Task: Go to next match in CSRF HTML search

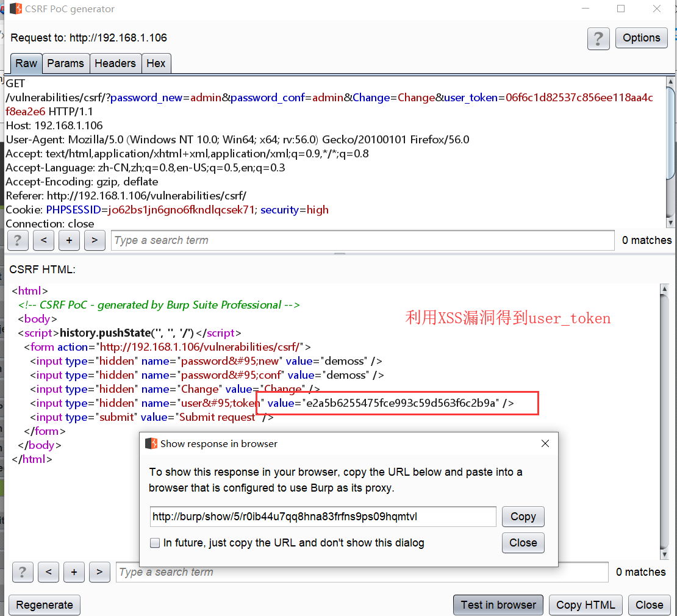Action: pyautogui.click(x=100, y=572)
